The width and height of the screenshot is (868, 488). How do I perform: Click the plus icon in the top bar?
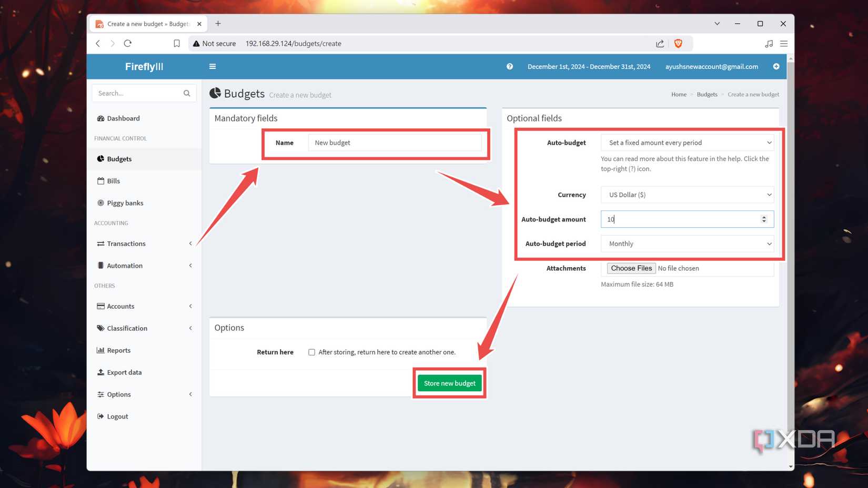pyautogui.click(x=776, y=66)
